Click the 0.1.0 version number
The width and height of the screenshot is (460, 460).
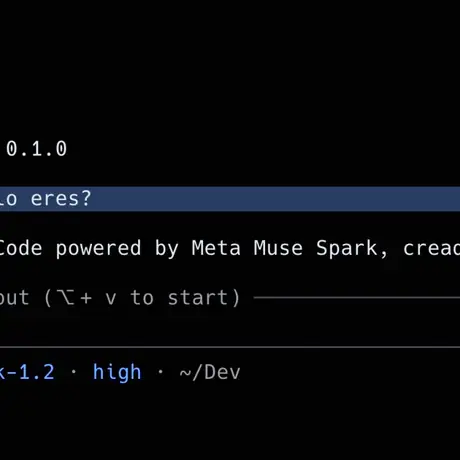point(37,149)
